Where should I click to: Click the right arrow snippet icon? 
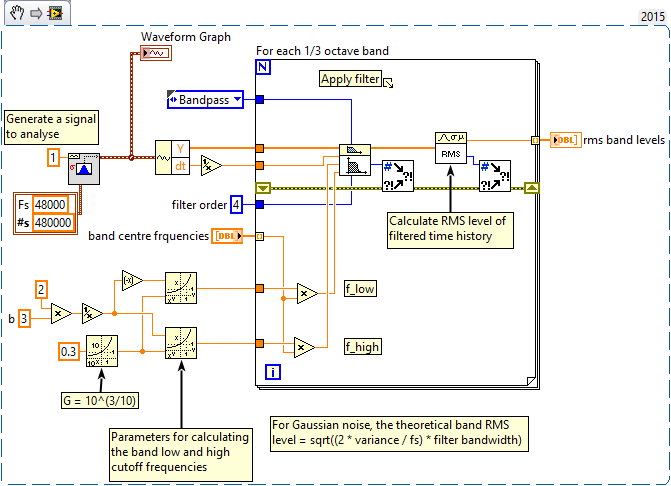pos(36,13)
